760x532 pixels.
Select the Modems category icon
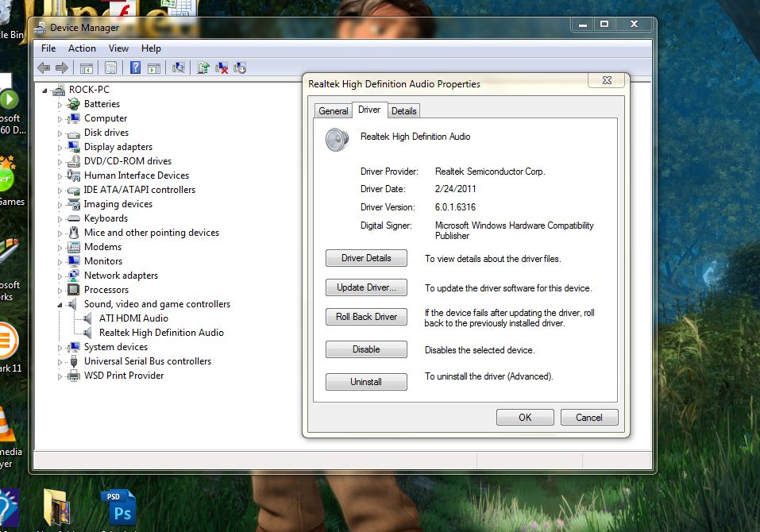[x=74, y=247]
